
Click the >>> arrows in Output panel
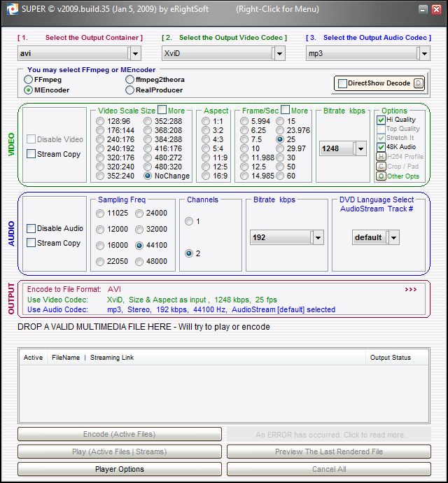411,290
